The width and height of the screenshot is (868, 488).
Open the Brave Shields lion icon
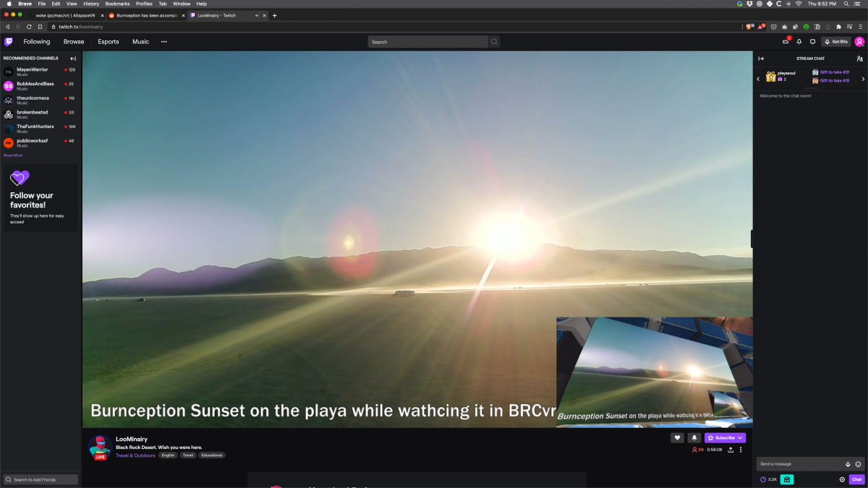pos(749,27)
